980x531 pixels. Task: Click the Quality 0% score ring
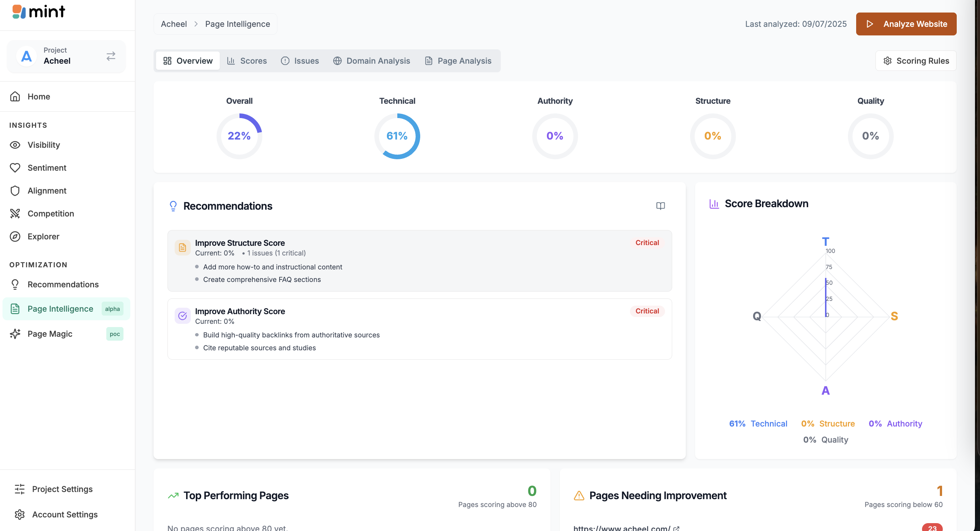pos(870,136)
